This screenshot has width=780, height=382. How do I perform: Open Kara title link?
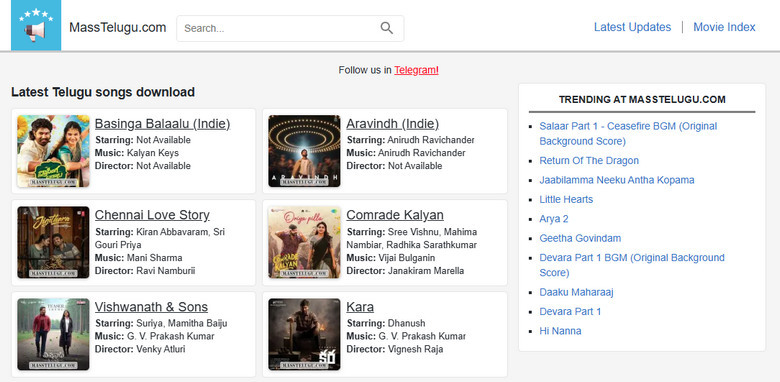360,306
